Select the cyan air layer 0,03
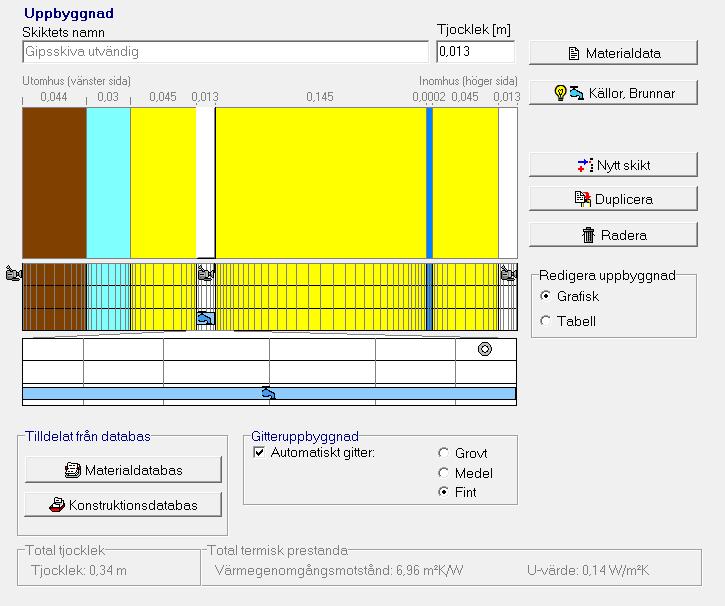This screenshot has height=606, width=725. pos(109,183)
